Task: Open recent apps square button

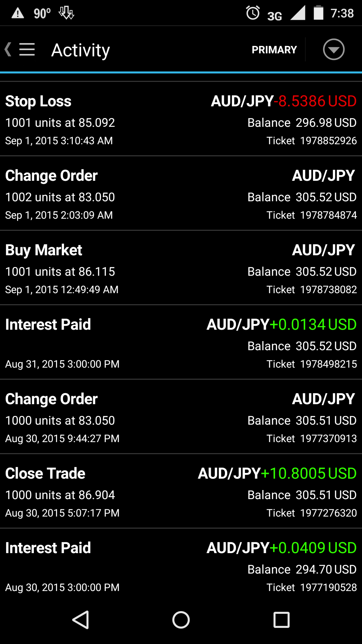Action: click(x=281, y=620)
